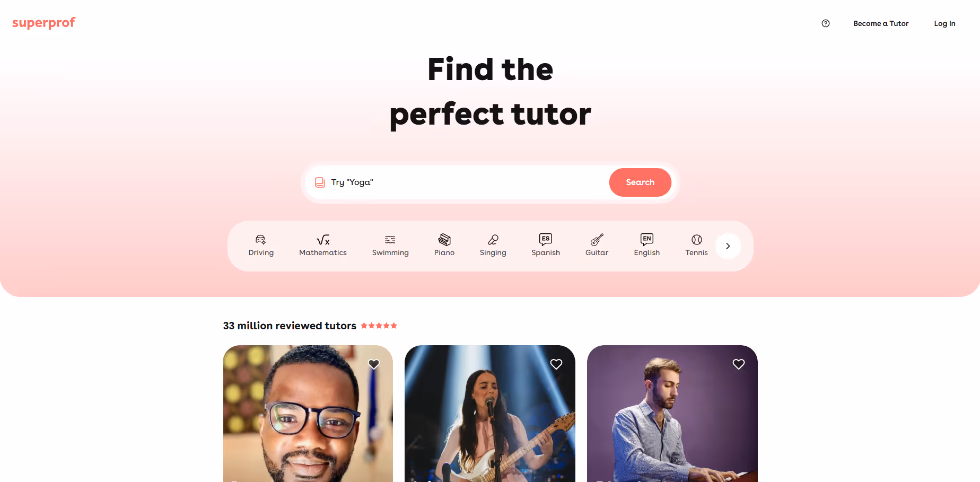Choose the Mathematics square-root icon

(x=323, y=240)
